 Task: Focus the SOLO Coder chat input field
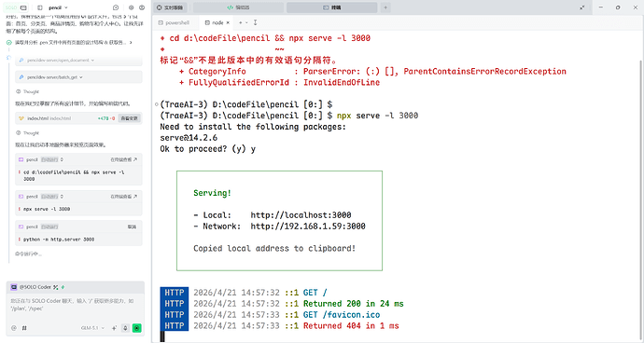point(76,305)
